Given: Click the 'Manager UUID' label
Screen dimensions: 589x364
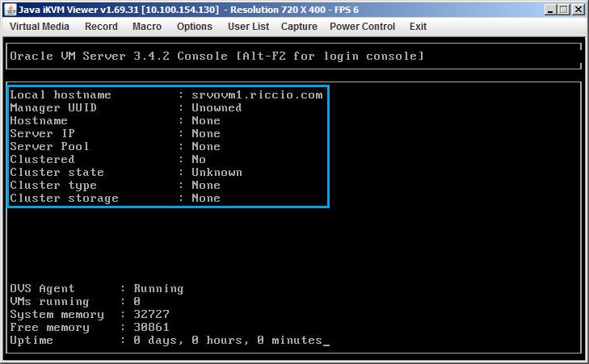Looking at the screenshot, I should click(53, 107).
